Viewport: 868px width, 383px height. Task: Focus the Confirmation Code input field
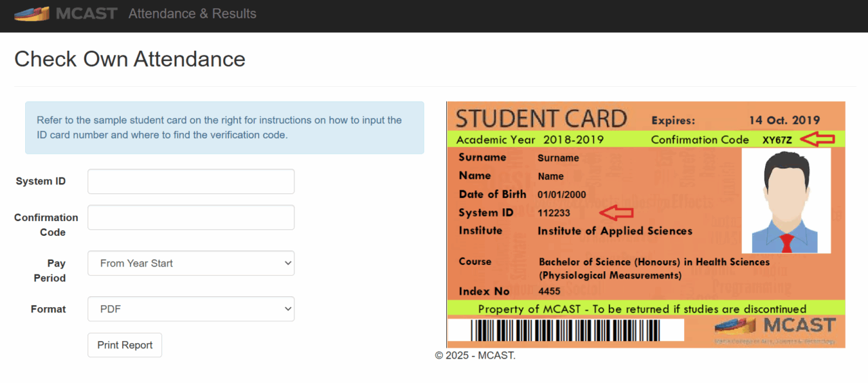tap(191, 218)
